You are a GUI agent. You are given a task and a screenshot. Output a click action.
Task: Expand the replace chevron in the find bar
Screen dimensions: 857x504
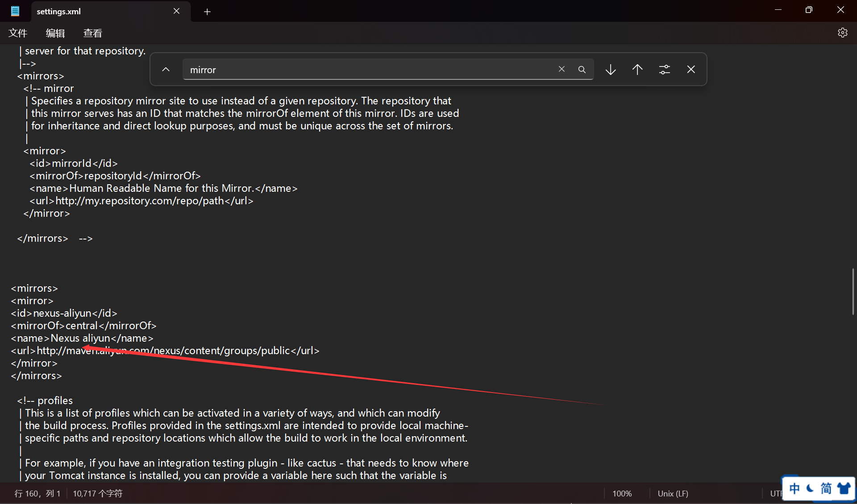(x=166, y=70)
